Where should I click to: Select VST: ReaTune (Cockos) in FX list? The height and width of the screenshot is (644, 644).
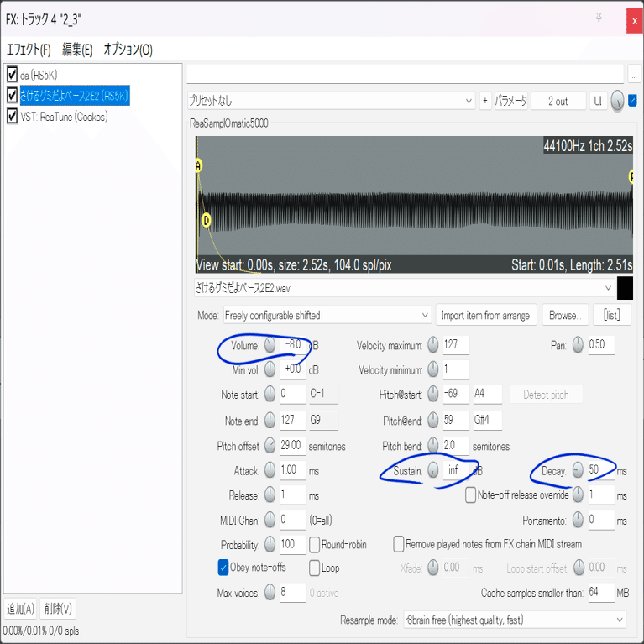pos(64,117)
